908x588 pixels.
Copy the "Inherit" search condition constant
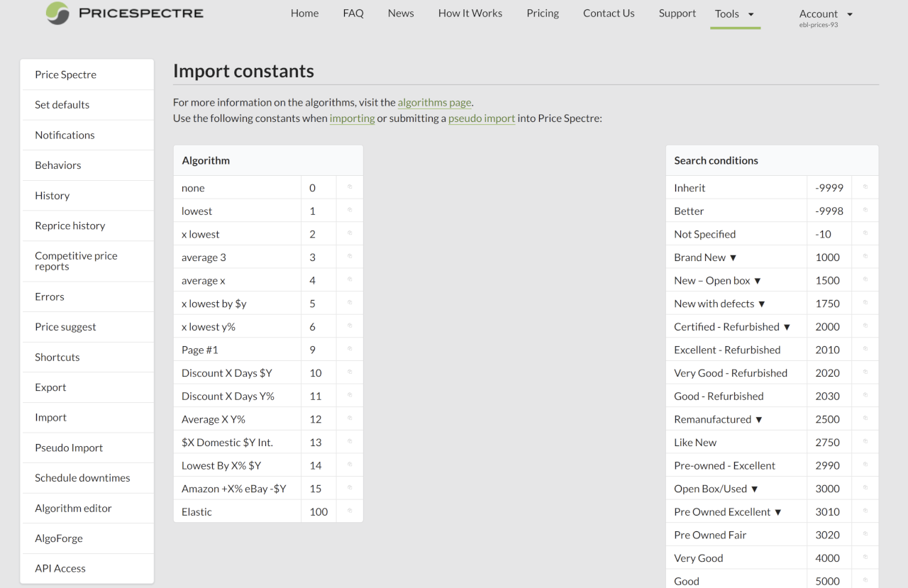click(x=865, y=187)
